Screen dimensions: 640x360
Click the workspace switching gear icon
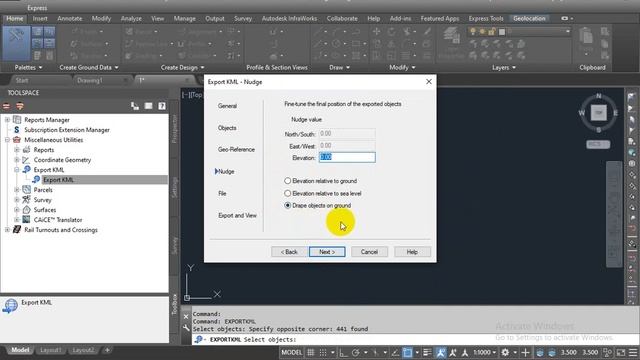point(505,352)
